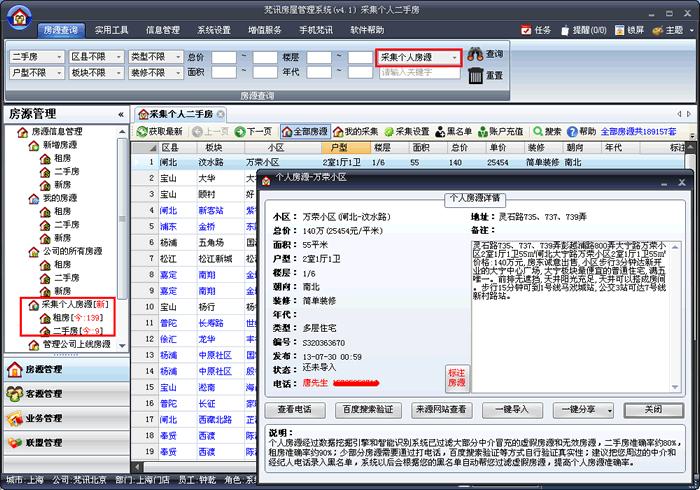This screenshot has height=490, width=700.
Task: Open the 客源管理 sidebar section
Action: coord(67,394)
